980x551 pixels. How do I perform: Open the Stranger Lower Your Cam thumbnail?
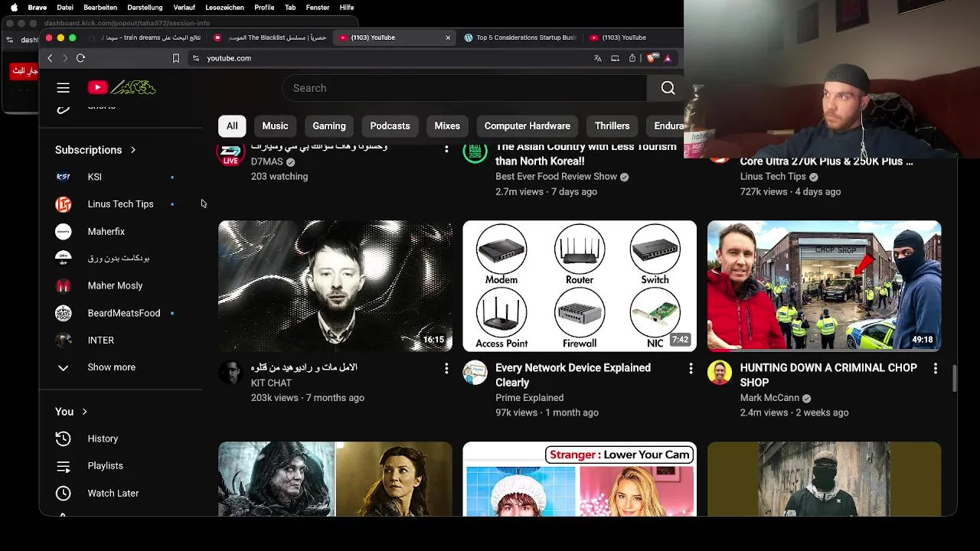580,479
